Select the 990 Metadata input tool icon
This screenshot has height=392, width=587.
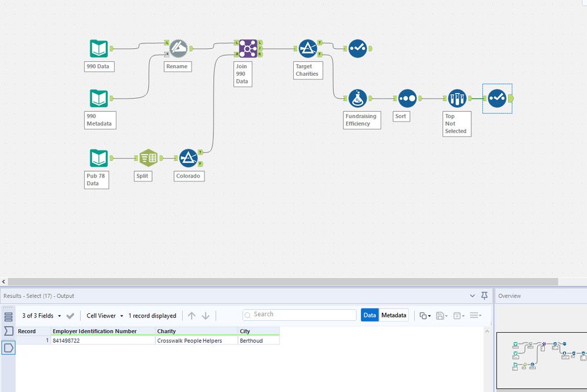tap(99, 99)
